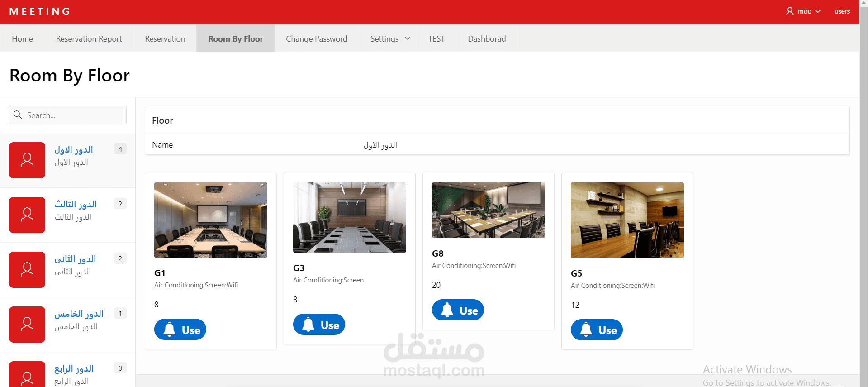Screen dimensions: 868x387
Task: Click the G1 room photo
Action: [x=211, y=220]
